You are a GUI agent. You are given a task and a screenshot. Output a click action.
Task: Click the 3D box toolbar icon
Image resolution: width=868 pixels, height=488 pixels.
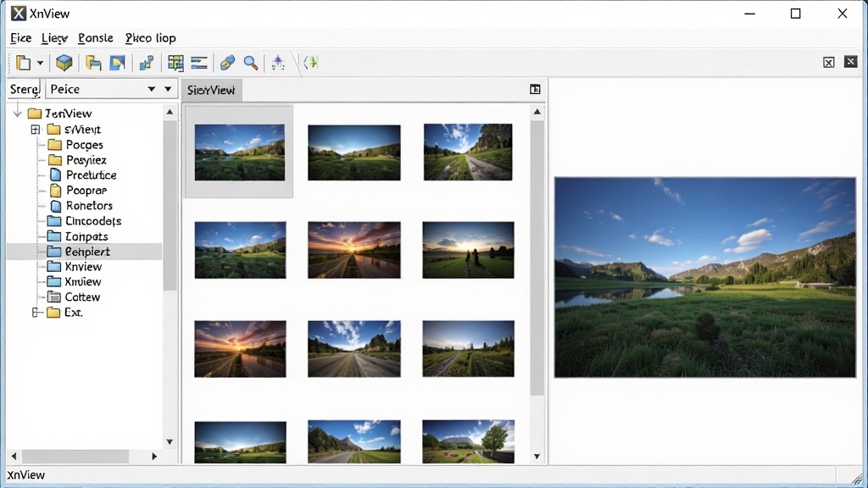[64, 63]
